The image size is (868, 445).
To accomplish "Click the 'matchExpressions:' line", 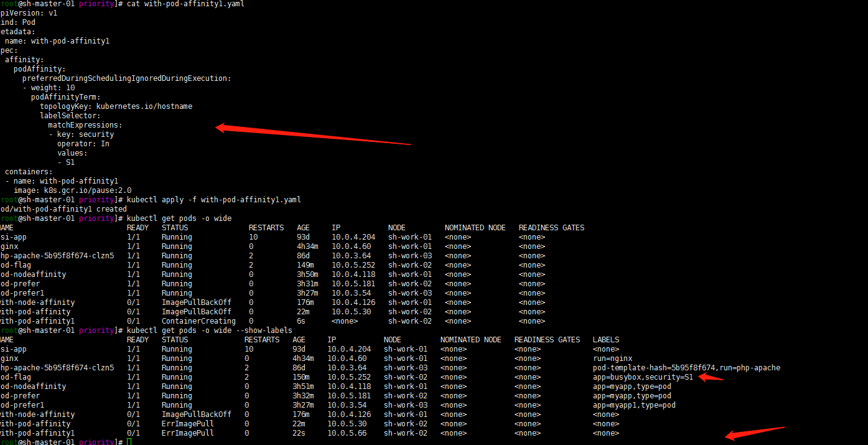I will [85, 125].
